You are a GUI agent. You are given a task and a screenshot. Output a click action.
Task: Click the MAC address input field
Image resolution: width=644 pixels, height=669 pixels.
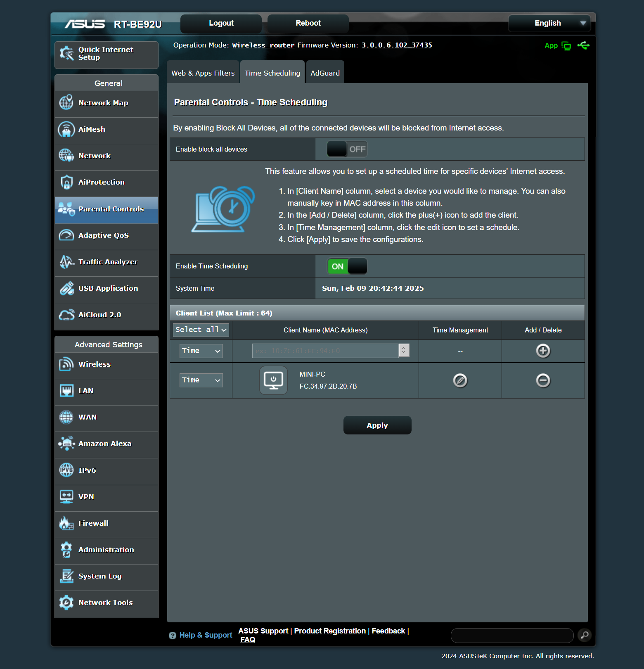tap(326, 351)
